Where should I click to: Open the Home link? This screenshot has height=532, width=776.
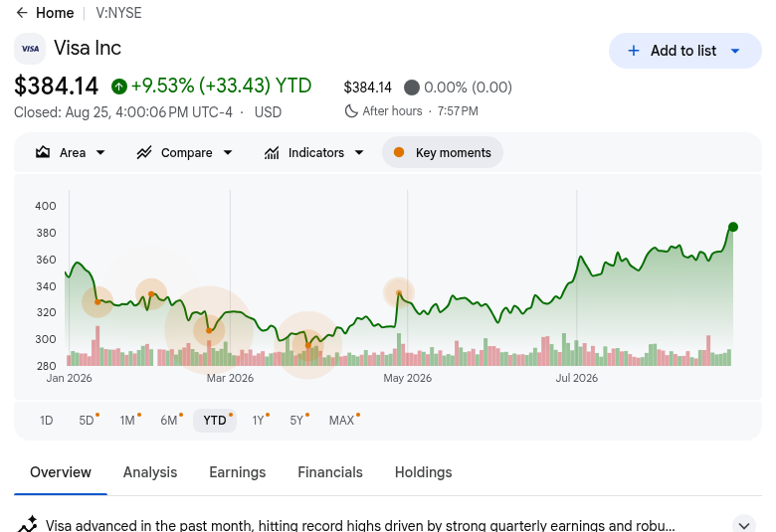click(x=55, y=12)
